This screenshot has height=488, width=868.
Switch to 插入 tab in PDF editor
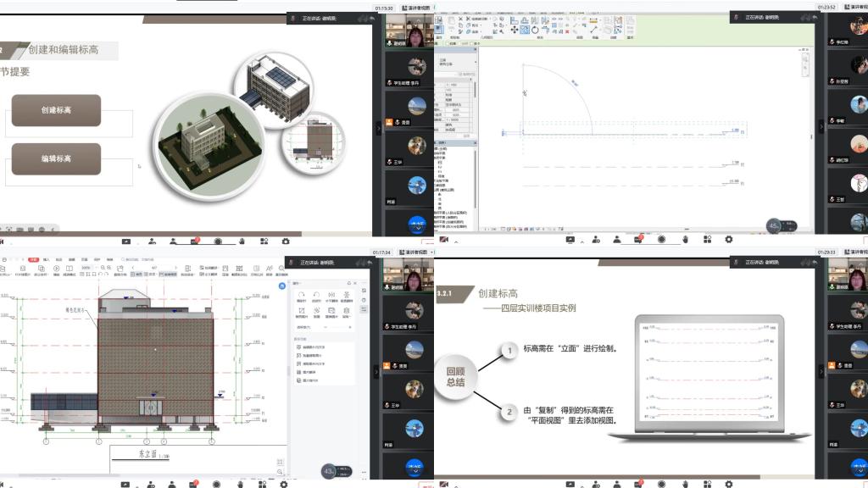[46, 259]
